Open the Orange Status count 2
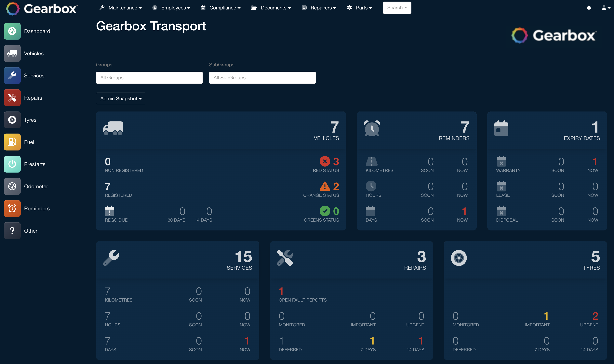Image resolution: width=614 pixels, height=364 pixels. click(x=336, y=186)
